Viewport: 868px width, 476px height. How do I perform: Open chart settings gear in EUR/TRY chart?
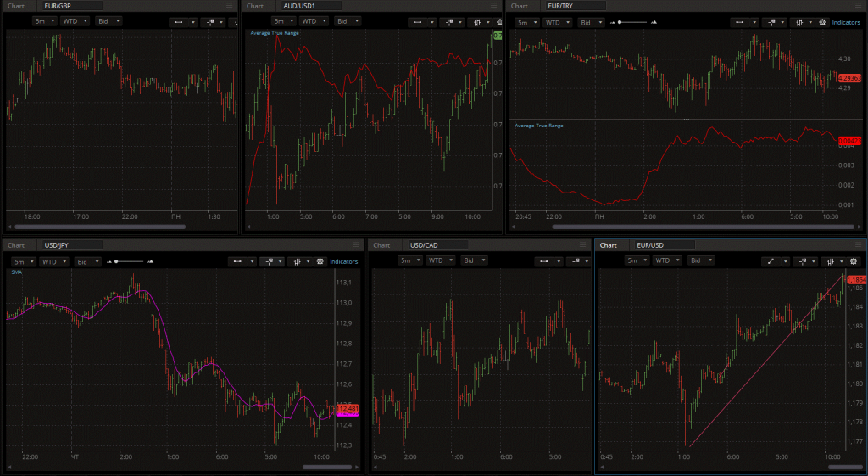pyautogui.click(x=822, y=23)
